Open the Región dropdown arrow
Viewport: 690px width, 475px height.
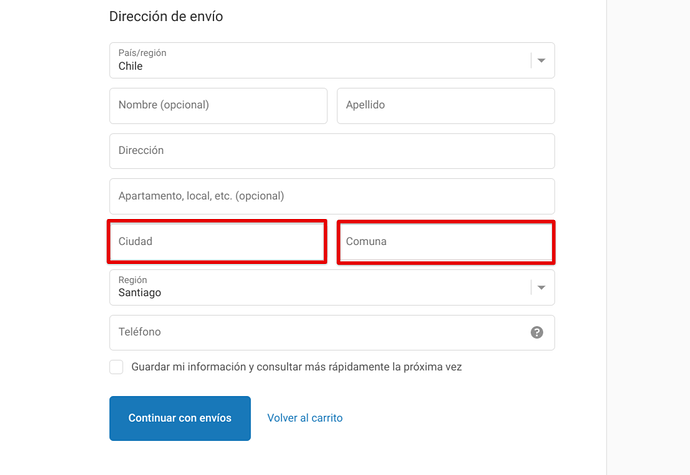point(541,288)
